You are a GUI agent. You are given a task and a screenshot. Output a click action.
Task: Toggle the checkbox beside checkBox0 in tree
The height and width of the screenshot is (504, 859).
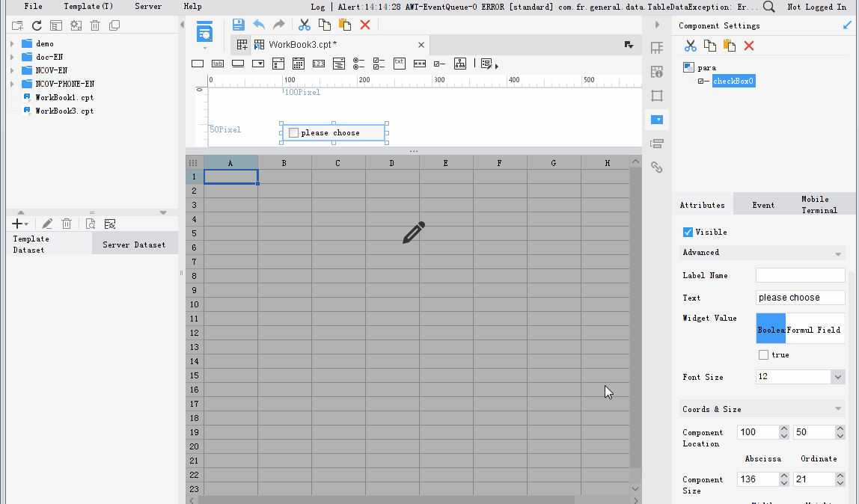[700, 81]
